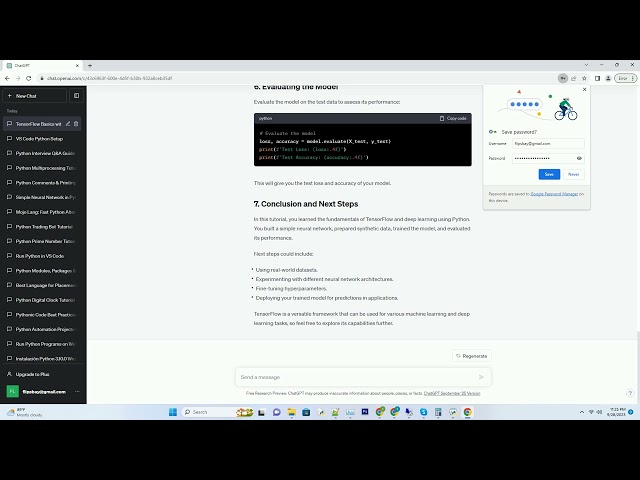Select the ChatGPT browser tab
This screenshot has height=480, width=640.
click(41, 65)
